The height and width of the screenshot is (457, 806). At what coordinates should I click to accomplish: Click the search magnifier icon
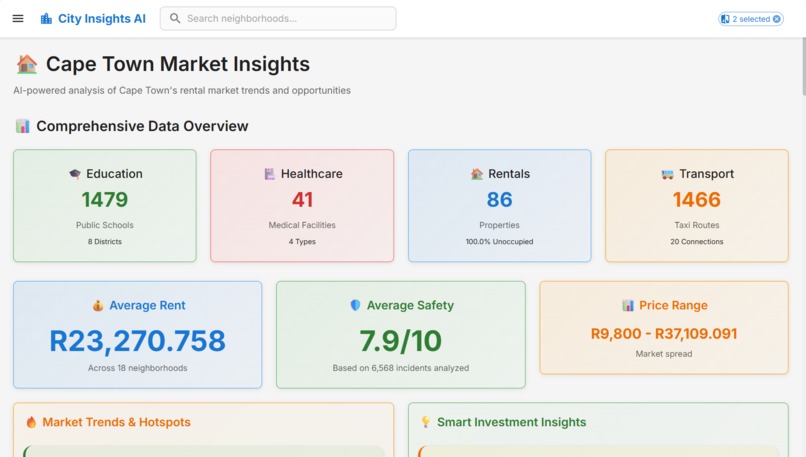(175, 19)
